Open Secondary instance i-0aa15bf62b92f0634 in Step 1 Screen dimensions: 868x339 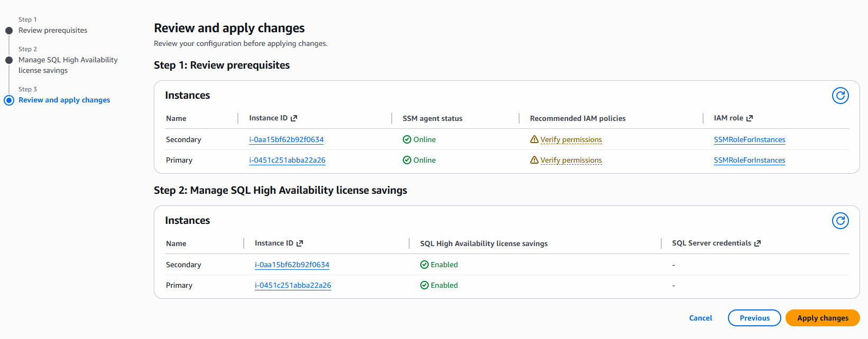pyautogui.click(x=287, y=140)
